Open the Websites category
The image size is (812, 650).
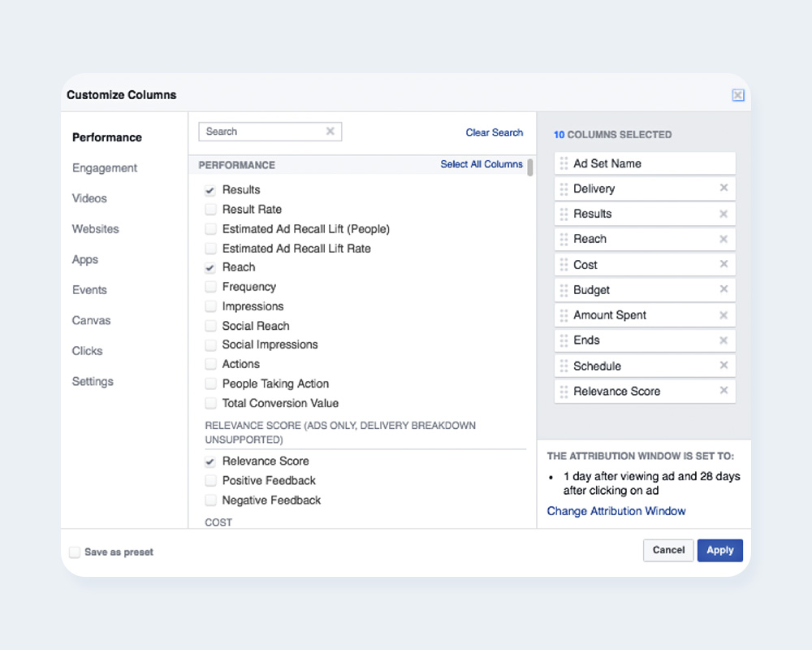[95, 228]
